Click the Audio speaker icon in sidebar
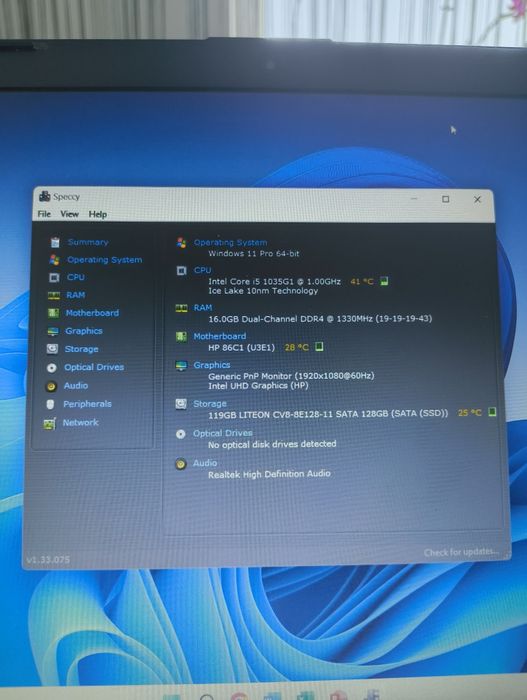The image size is (527, 700). point(51,386)
